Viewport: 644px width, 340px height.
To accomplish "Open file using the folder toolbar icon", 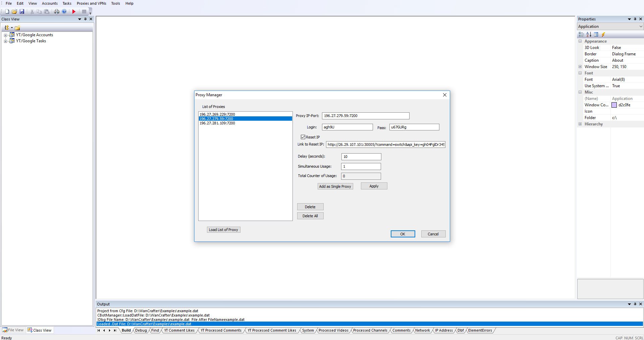I will (x=14, y=11).
